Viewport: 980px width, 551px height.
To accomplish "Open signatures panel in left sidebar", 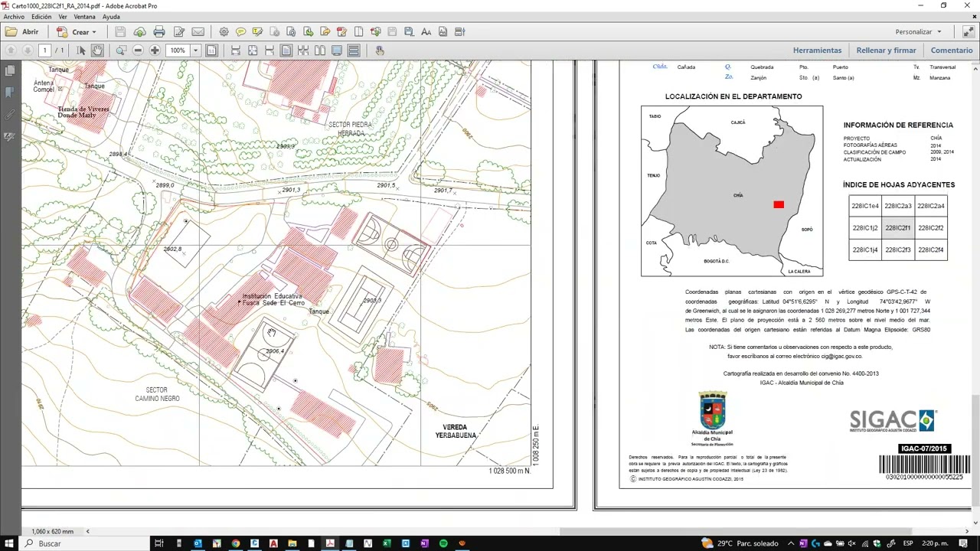I will point(10,137).
